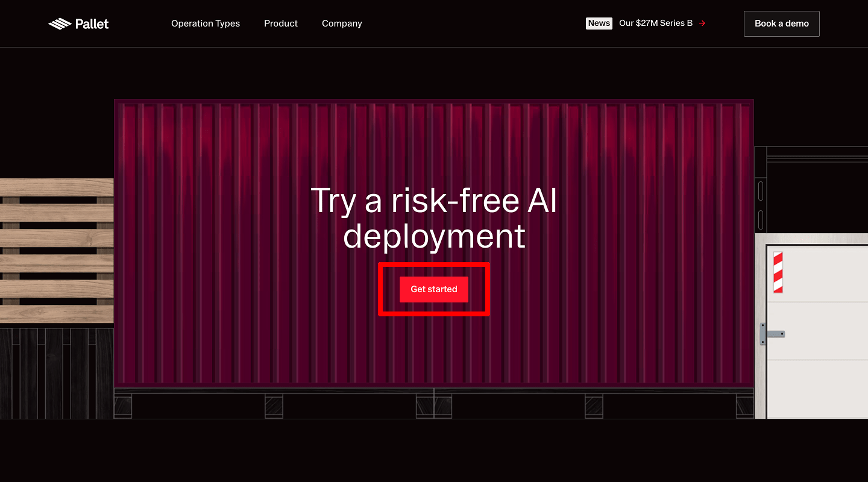
Task: Click the red-white striped reflector marker
Action: coord(778,272)
